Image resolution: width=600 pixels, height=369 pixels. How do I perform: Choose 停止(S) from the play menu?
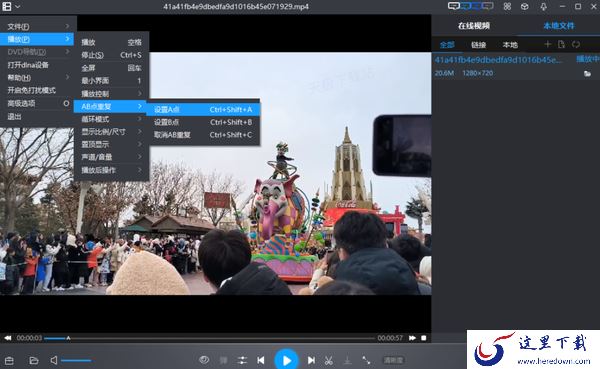pyautogui.click(x=111, y=55)
